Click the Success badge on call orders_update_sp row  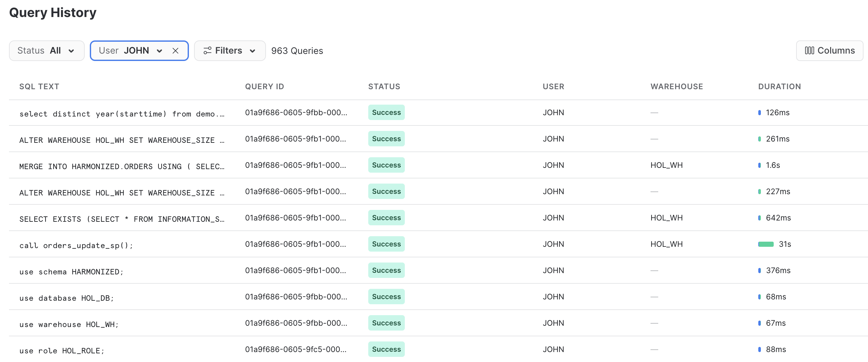386,244
